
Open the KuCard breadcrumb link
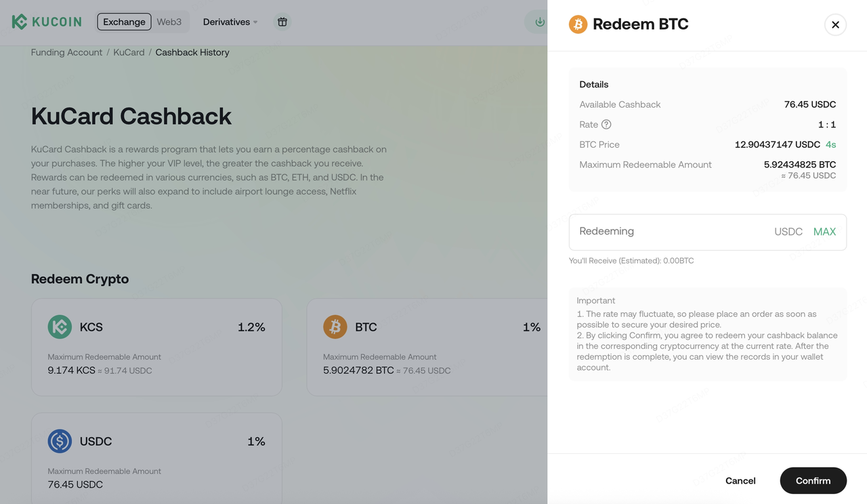[129, 52]
